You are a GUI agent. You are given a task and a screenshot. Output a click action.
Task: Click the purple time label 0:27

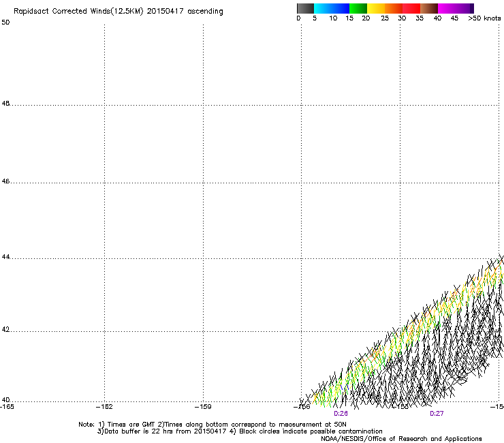click(437, 414)
